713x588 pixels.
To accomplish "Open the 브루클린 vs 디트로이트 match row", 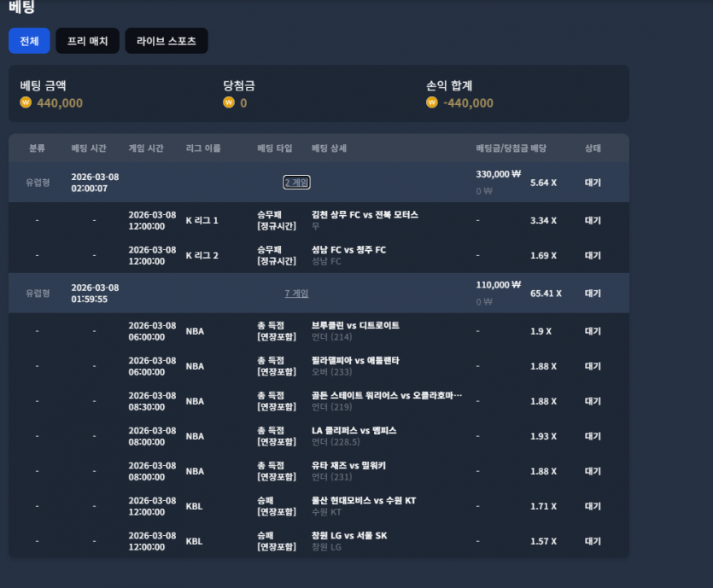I will [319, 331].
